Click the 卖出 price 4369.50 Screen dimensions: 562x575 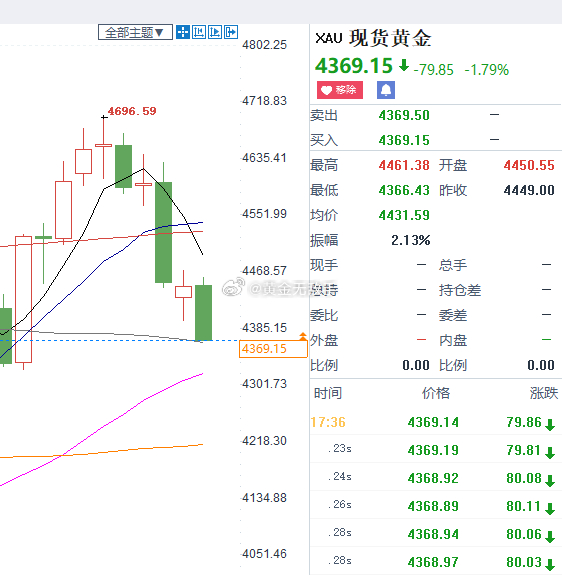tap(404, 116)
